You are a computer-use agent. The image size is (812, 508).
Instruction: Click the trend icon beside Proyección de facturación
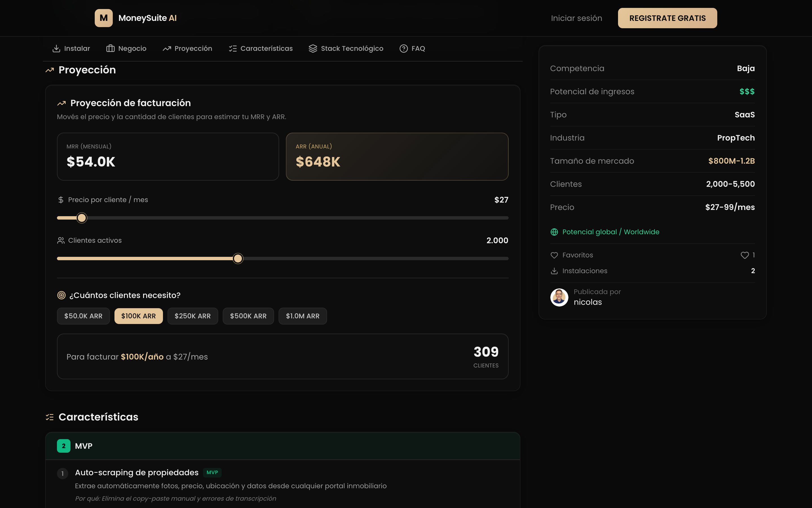(61, 104)
